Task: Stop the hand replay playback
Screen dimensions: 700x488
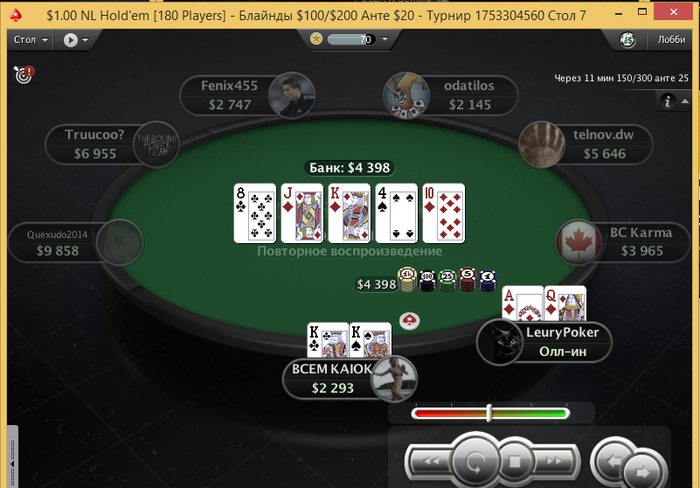Action: coord(515,462)
